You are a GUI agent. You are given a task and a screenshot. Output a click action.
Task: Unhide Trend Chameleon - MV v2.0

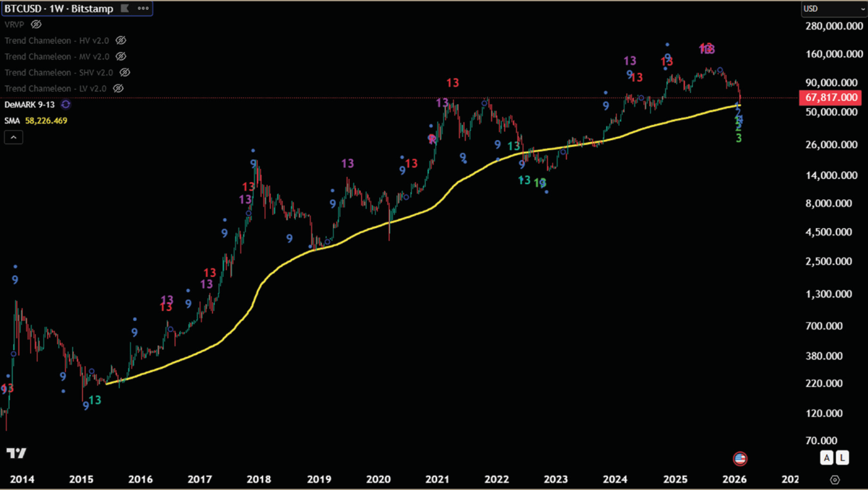121,56
